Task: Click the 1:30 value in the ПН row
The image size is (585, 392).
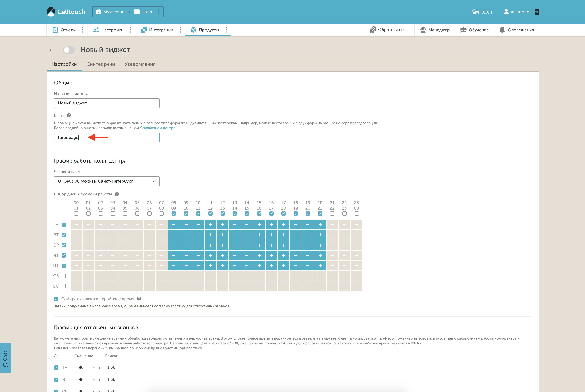Action: click(111, 367)
